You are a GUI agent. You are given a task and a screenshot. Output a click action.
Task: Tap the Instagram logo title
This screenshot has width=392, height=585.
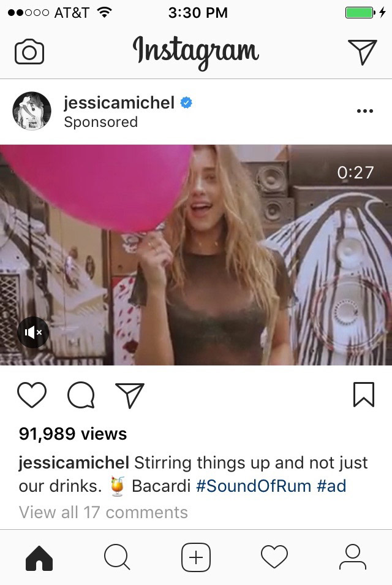click(195, 52)
